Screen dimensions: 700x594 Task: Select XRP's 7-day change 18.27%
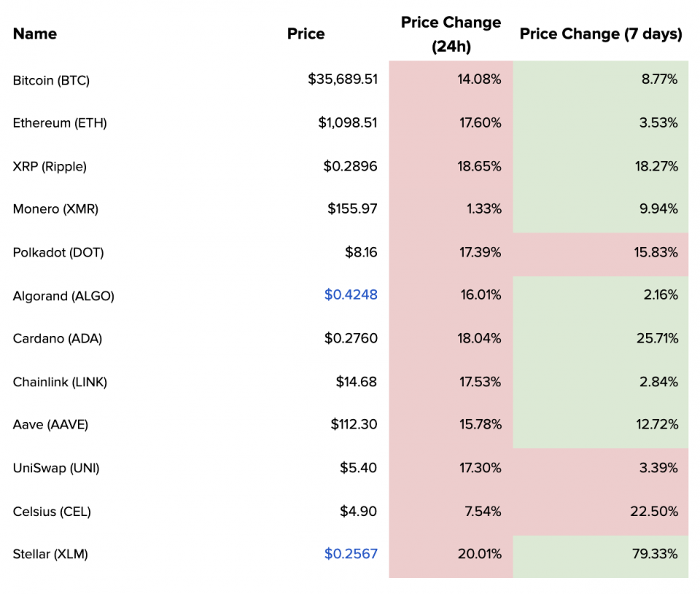pyautogui.click(x=654, y=166)
